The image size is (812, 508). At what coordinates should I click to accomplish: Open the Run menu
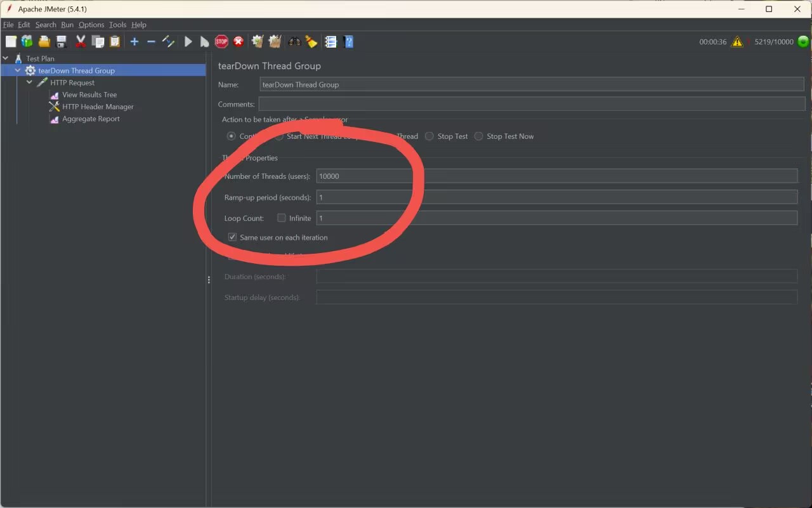(67, 25)
